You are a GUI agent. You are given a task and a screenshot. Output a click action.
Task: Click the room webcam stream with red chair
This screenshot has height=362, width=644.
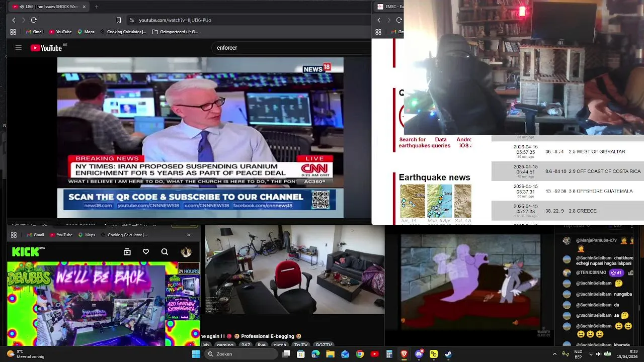295,270
